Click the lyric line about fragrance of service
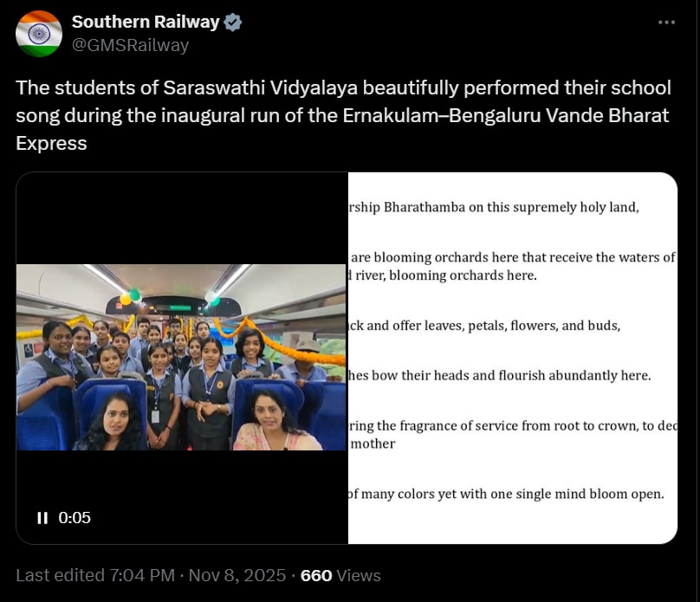This screenshot has height=602, width=700. tap(511, 426)
